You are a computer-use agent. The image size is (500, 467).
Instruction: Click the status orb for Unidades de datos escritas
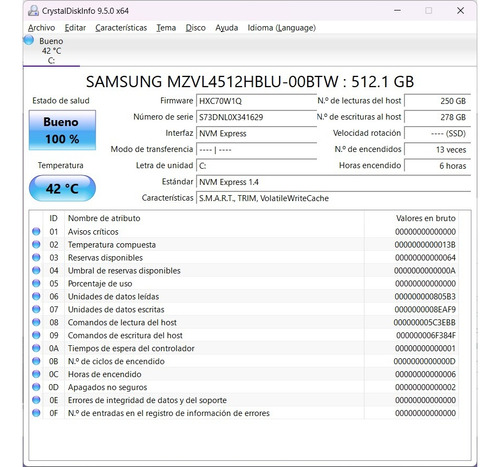(36, 309)
